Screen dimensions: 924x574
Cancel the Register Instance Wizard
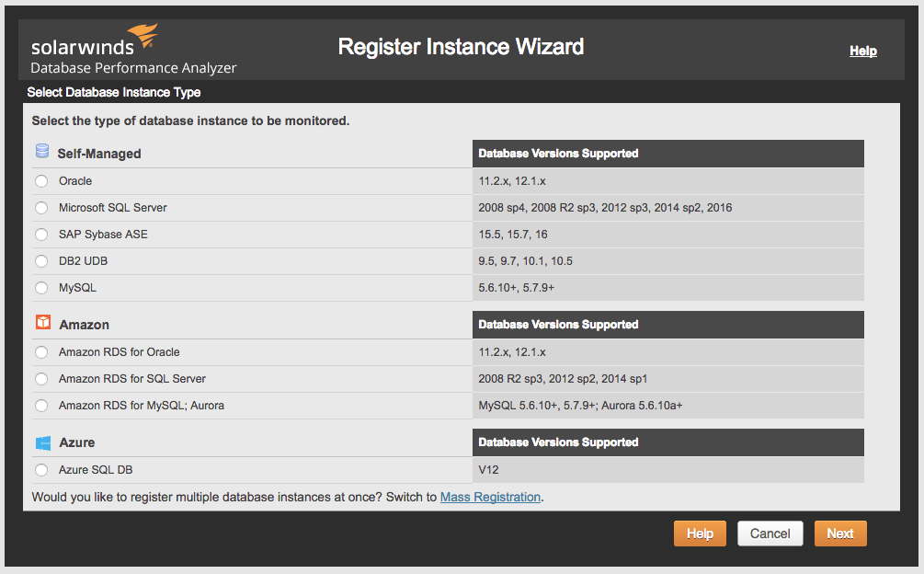[770, 534]
